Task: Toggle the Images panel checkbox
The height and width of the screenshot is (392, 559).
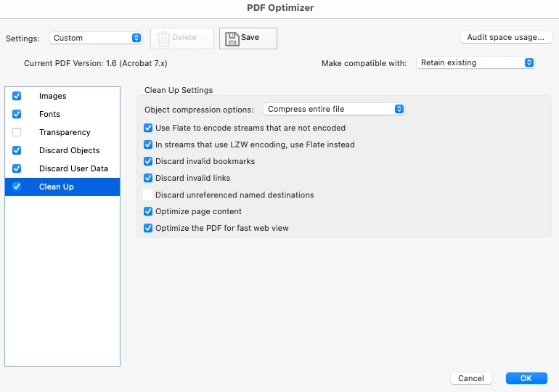Action: pos(17,96)
